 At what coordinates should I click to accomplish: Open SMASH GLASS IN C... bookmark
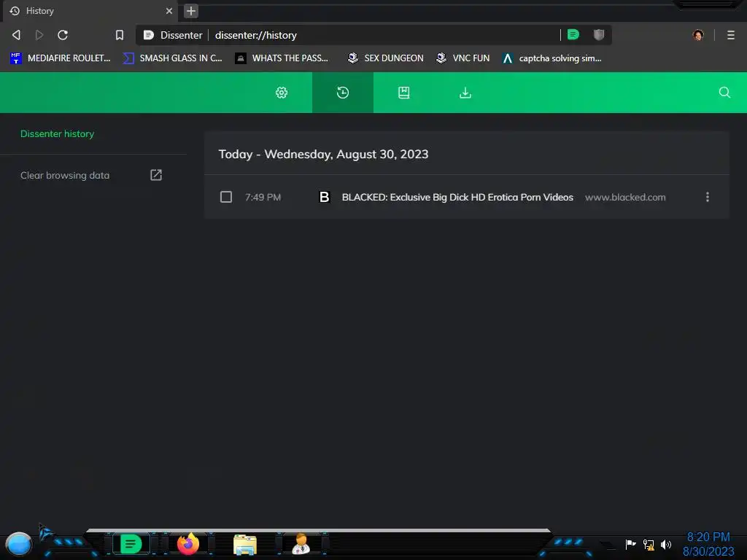(172, 58)
